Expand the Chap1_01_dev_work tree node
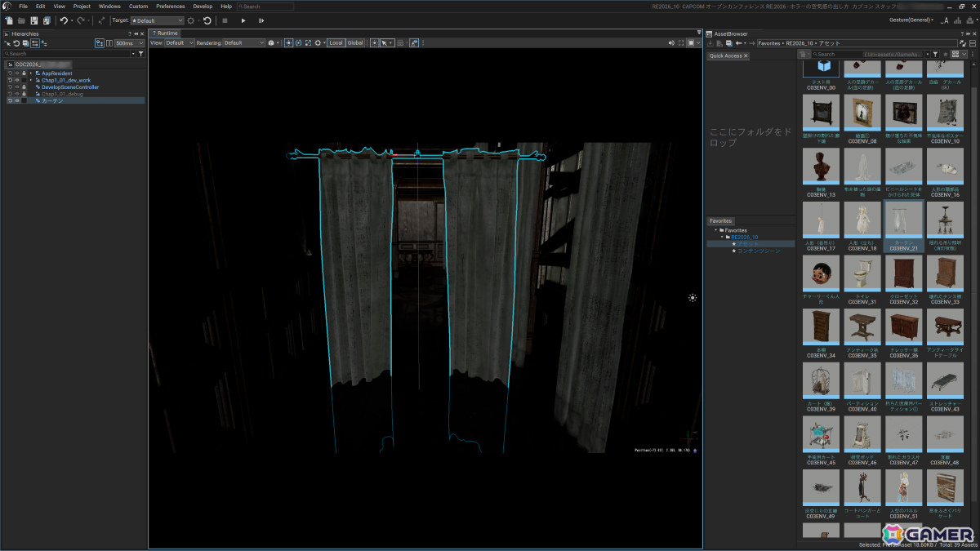Screen dimensions: 980x551 [x=31, y=80]
